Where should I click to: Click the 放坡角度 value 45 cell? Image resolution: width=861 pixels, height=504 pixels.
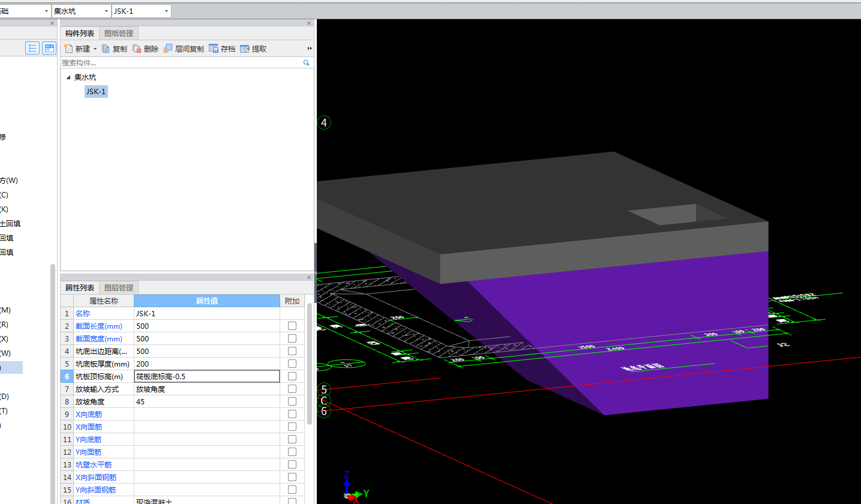pyautogui.click(x=207, y=401)
